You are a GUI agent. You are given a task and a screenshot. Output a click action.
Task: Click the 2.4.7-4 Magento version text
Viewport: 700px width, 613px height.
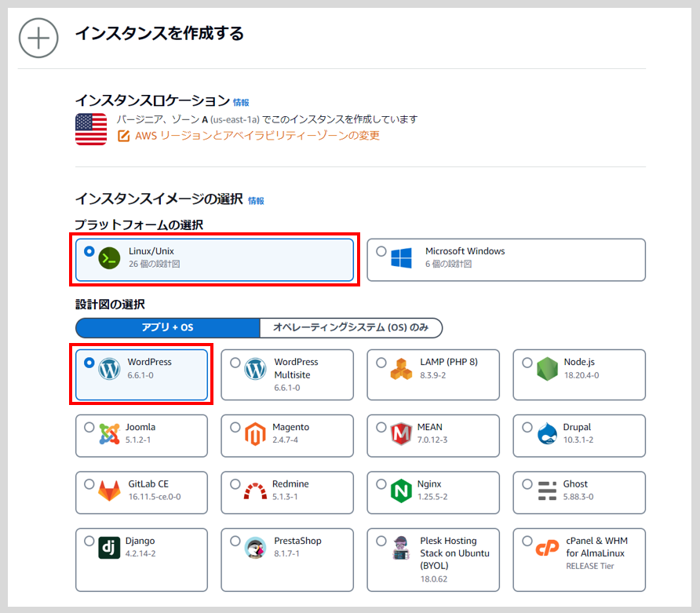tap(286, 440)
